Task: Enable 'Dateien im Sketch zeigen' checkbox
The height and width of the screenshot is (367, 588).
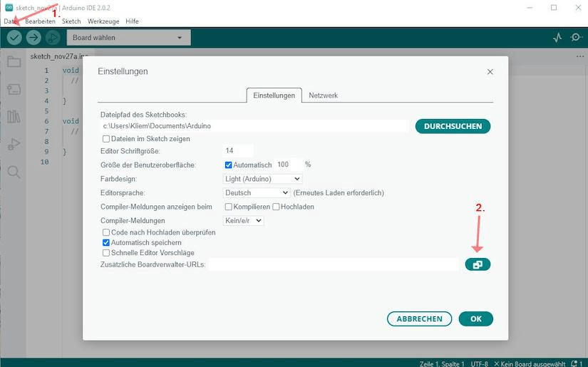Action: pyautogui.click(x=106, y=139)
